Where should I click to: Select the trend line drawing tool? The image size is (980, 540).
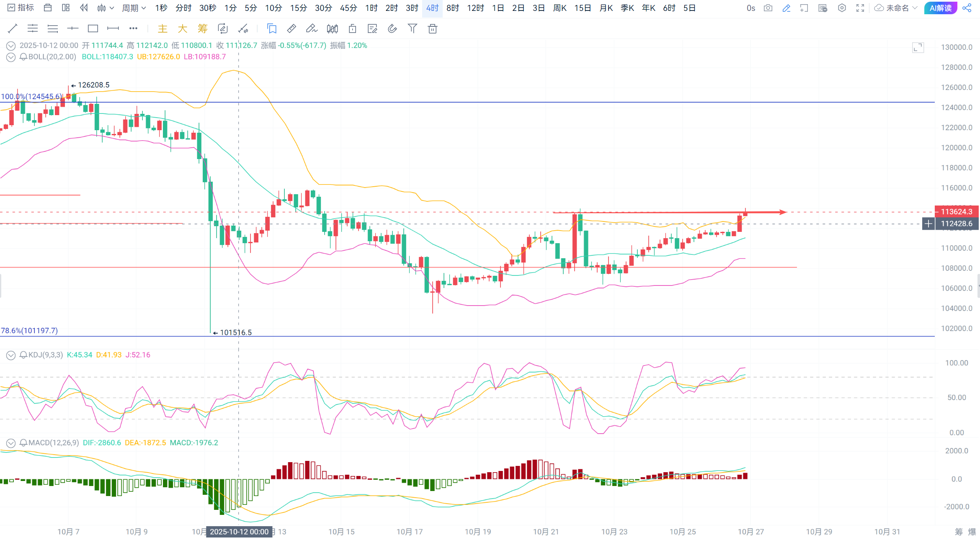13,28
